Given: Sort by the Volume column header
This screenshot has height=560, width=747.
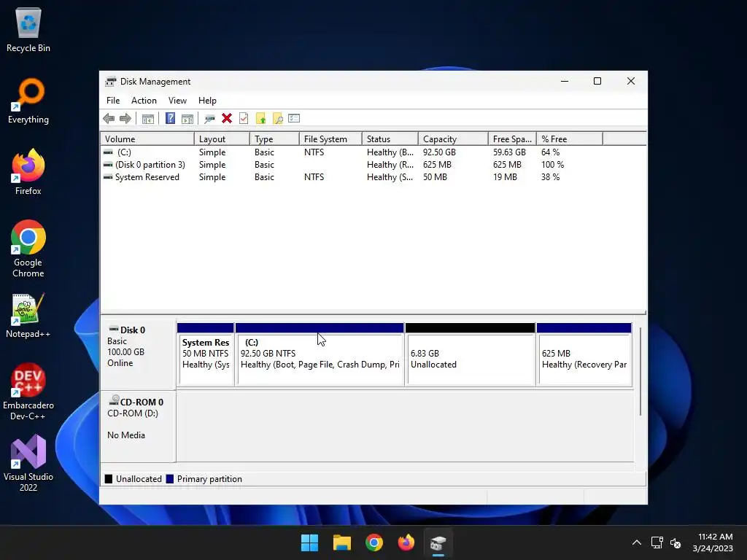Looking at the screenshot, I should pyautogui.click(x=147, y=139).
